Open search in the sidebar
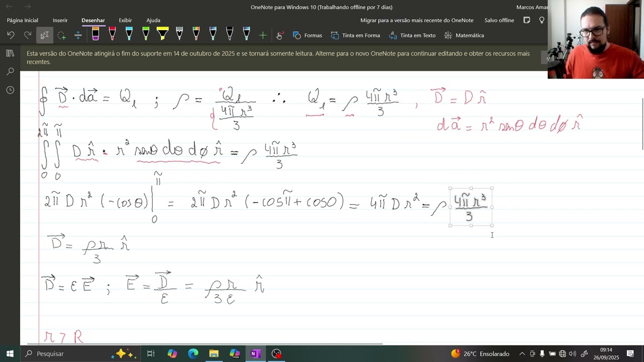This screenshot has height=362, width=644. tap(10, 71)
